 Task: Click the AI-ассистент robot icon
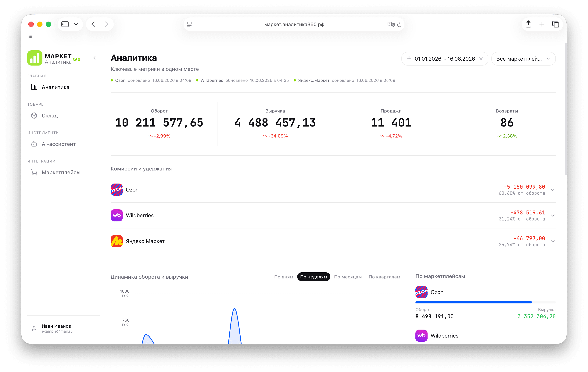click(34, 144)
